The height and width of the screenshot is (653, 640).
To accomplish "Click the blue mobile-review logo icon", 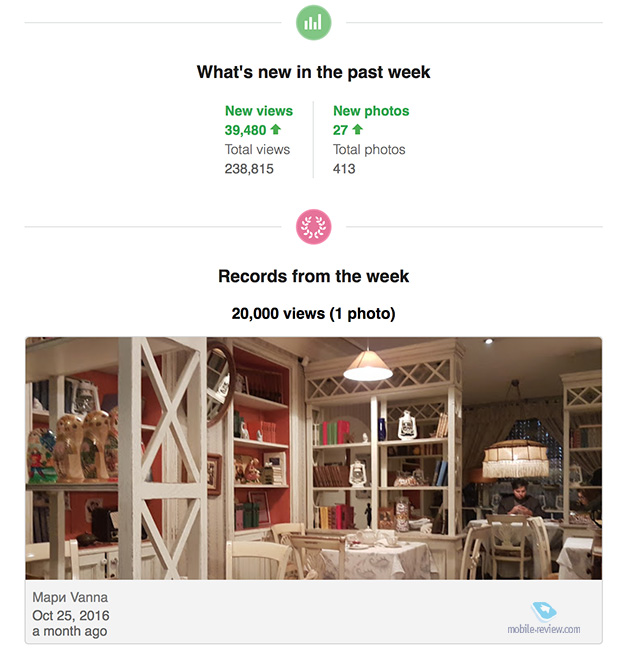I will coord(543,611).
